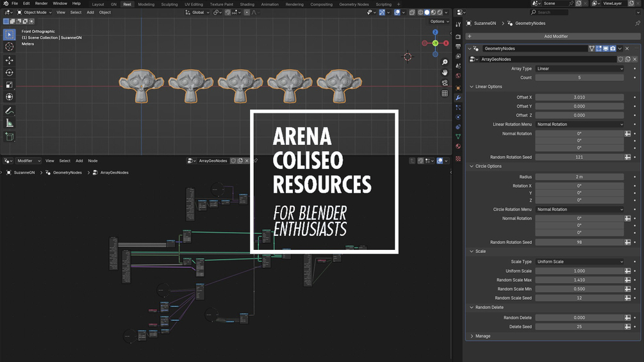Activate the Scale tool
This screenshot has height=362, width=644.
(9, 85)
